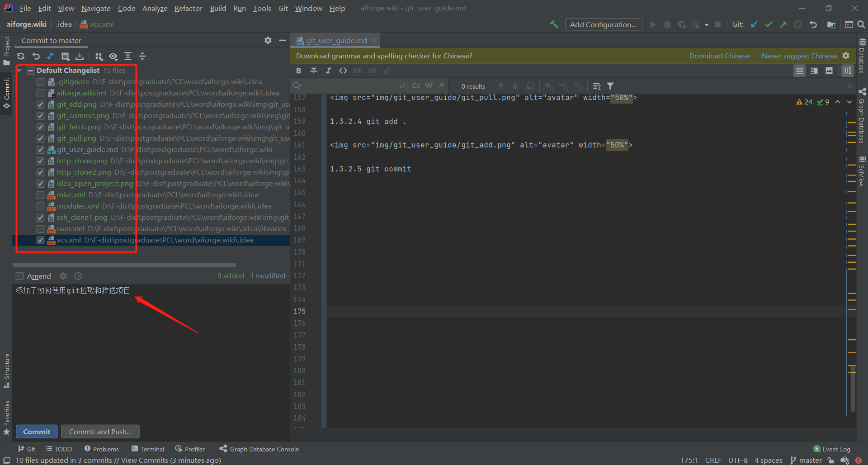Click the changes list horizontal scrollbar
This screenshot has height=465, width=868.
click(x=124, y=265)
